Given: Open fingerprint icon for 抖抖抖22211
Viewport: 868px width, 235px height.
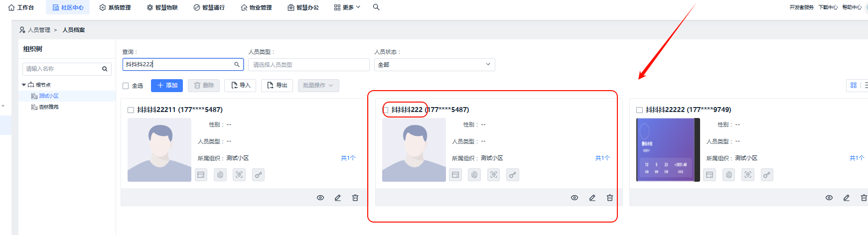Looking at the screenshot, I should (220, 175).
